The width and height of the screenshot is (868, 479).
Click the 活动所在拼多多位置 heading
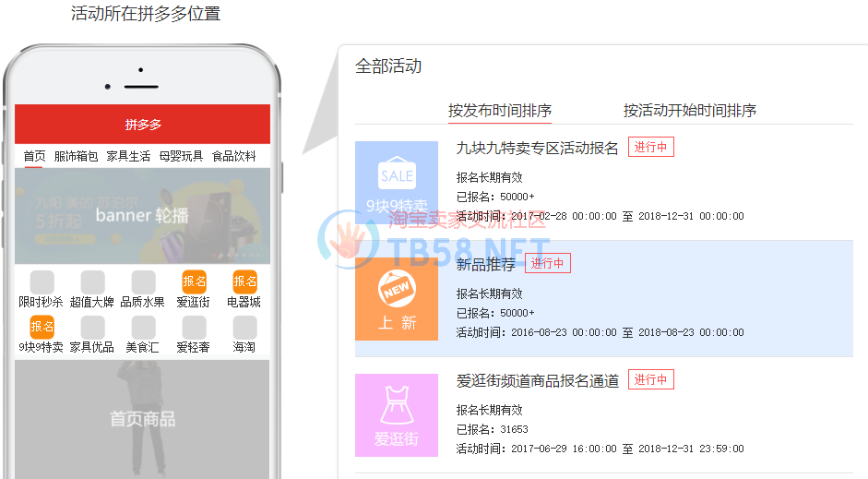click(146, 13)
